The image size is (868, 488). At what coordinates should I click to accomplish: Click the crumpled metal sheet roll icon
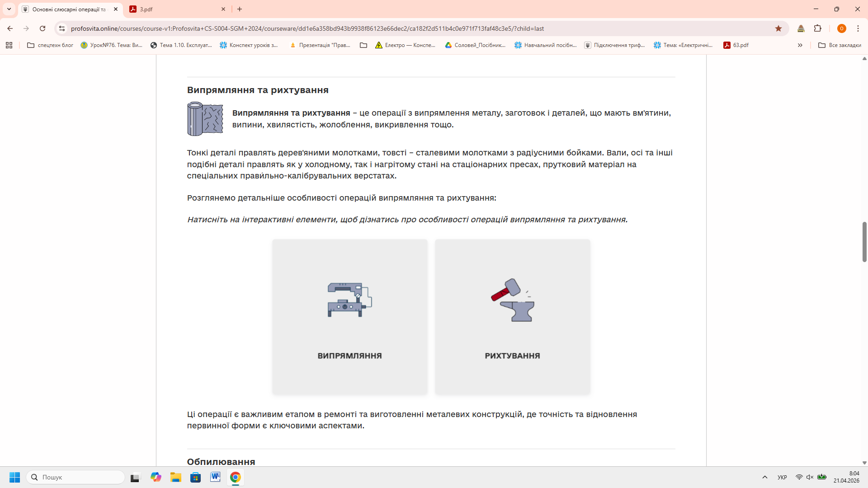tap(205, 119)
